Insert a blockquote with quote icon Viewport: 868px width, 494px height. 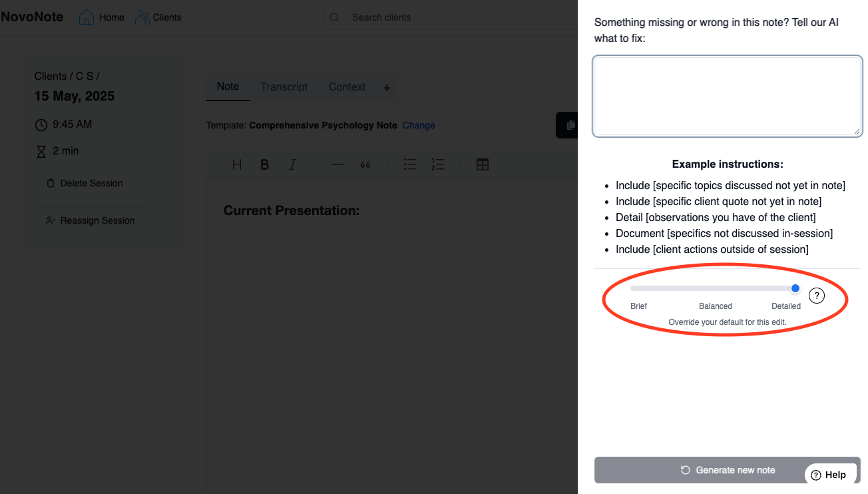365,164
